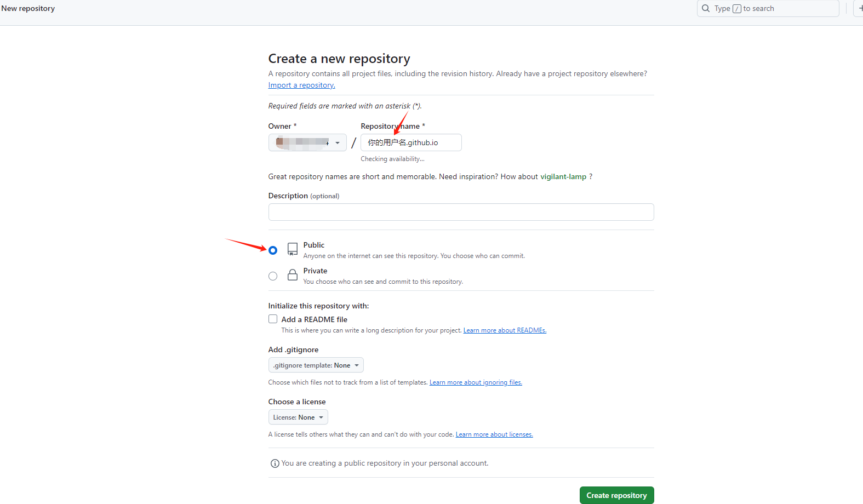The image size is (863, 504).
Task: Click the owner avatar image
Action: (x=281, y=142)
